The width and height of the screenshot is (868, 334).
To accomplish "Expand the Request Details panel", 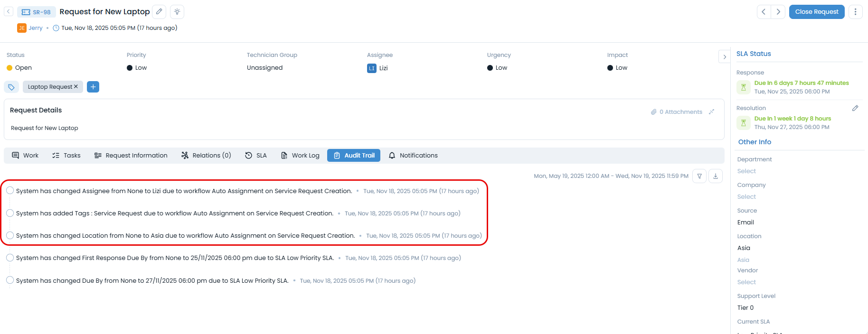I will coord(711,112).
